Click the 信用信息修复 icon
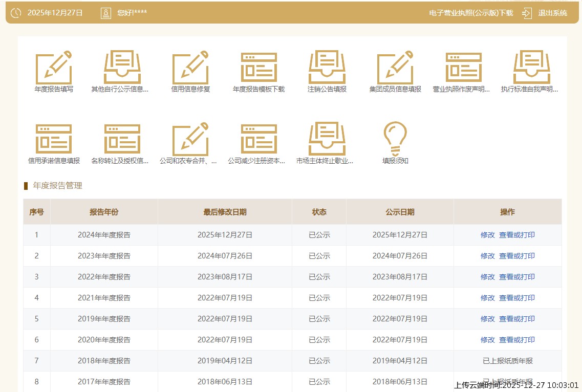Image resolution: width=582 pixels, height=392 pixels. (190, 68)
